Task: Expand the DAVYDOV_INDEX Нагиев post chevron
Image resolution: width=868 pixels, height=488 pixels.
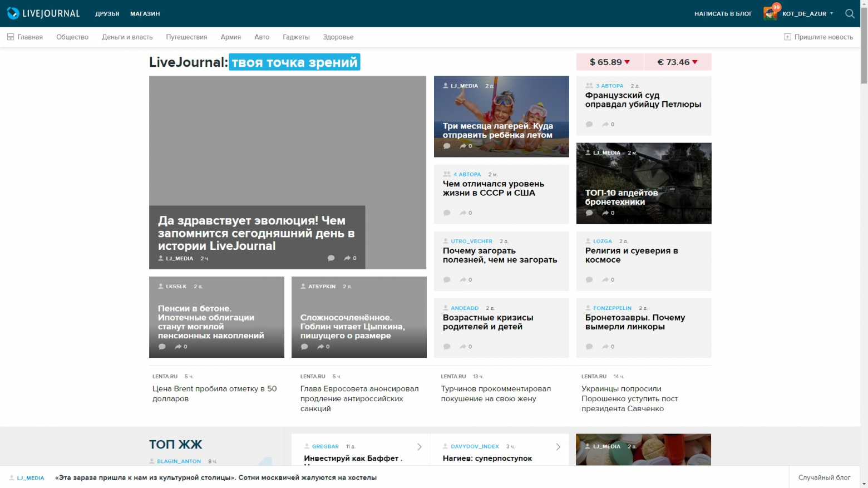Action: tap(558, 447)
